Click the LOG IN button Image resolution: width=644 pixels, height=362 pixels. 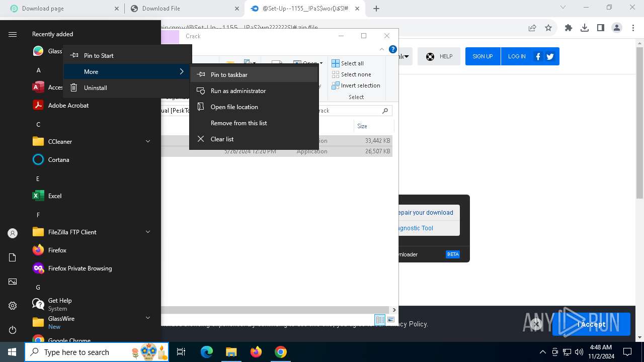(x=517, y=56)
